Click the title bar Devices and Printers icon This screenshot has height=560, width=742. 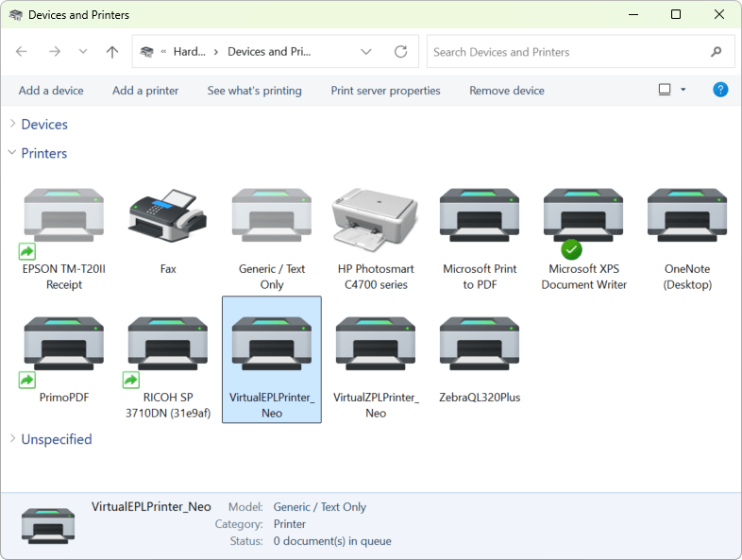click(16, 15)
